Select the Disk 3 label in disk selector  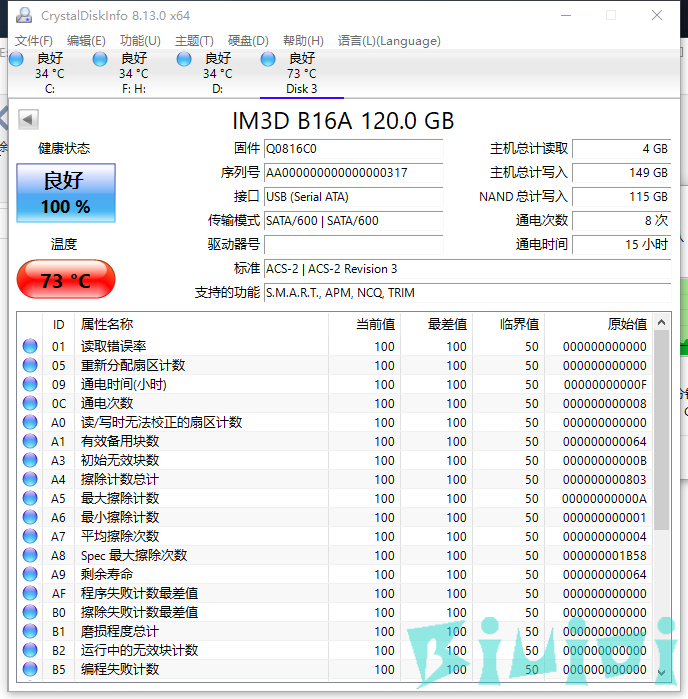(x=302, y=89)
